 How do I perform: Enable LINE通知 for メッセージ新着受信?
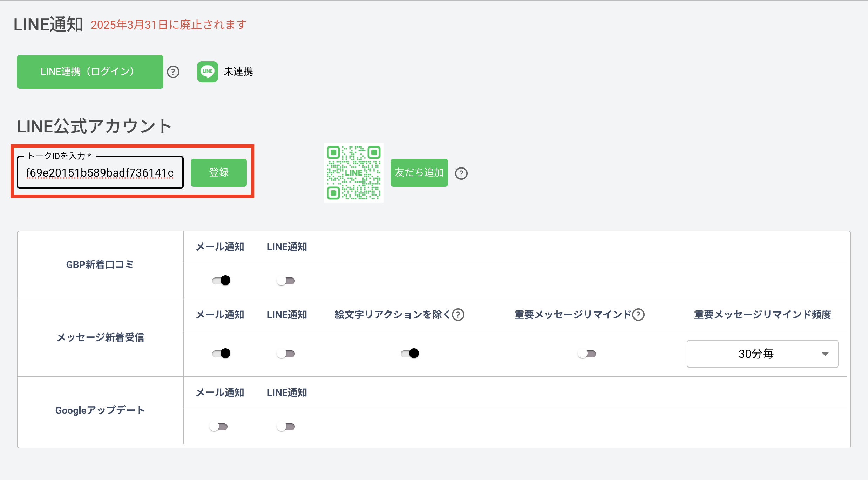(286, 354)
